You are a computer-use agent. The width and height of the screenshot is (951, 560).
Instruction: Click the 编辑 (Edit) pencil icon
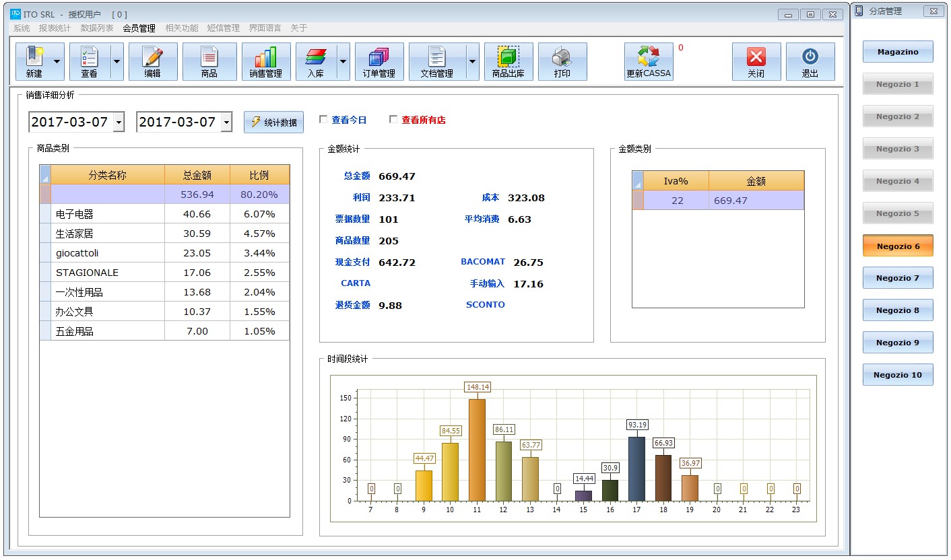tap(153, 58)
